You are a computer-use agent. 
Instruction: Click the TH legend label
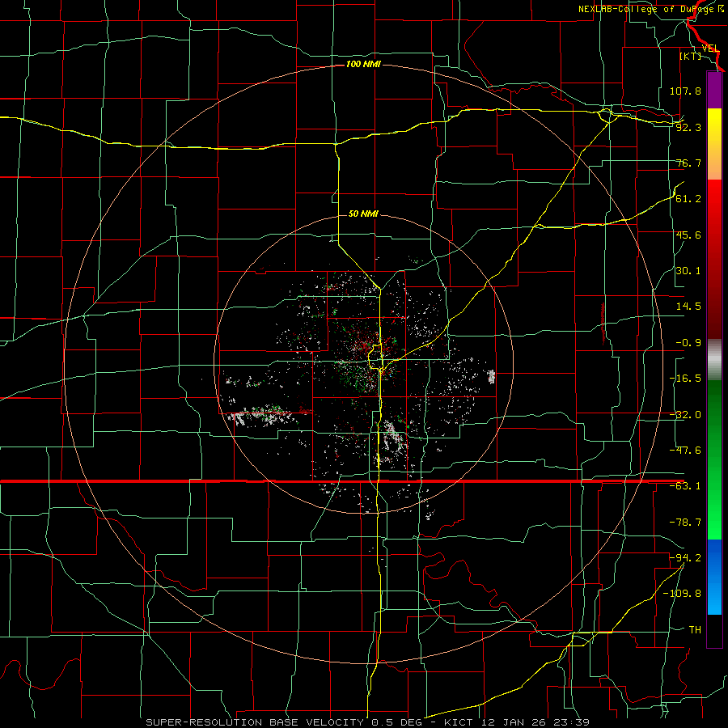click(695, 629)
